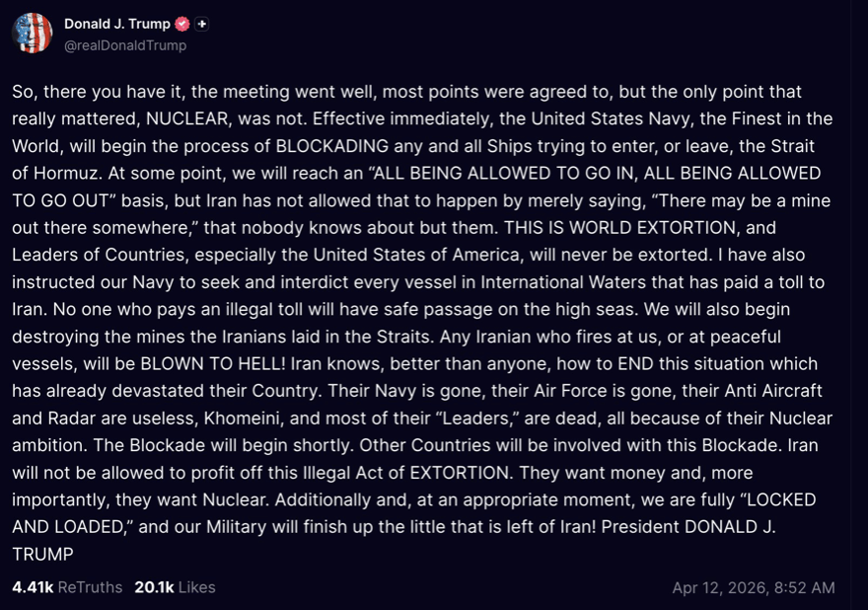Click the plus icon beside the name
Image resolution: width=868 pixels, height=610 pixels.
point(201,24)
